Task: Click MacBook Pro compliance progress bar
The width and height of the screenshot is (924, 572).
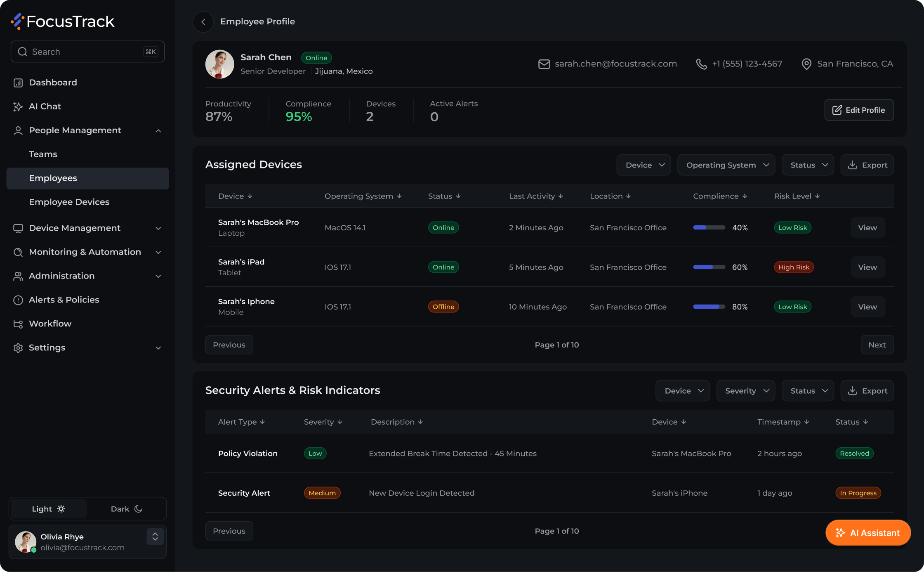Action: 709,228
